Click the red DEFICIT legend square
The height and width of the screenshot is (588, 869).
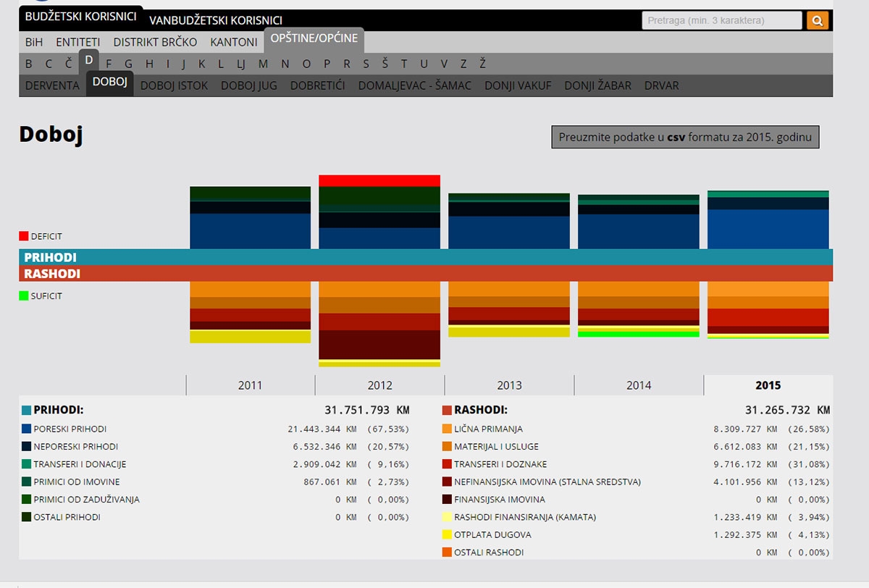click(x=24, y=236)
